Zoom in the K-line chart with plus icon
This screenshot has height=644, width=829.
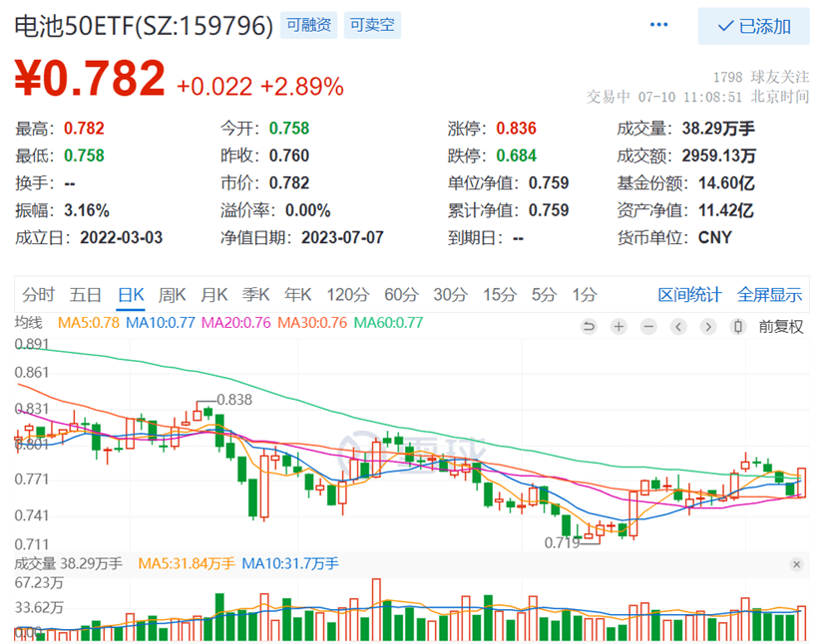pos(620,326)
